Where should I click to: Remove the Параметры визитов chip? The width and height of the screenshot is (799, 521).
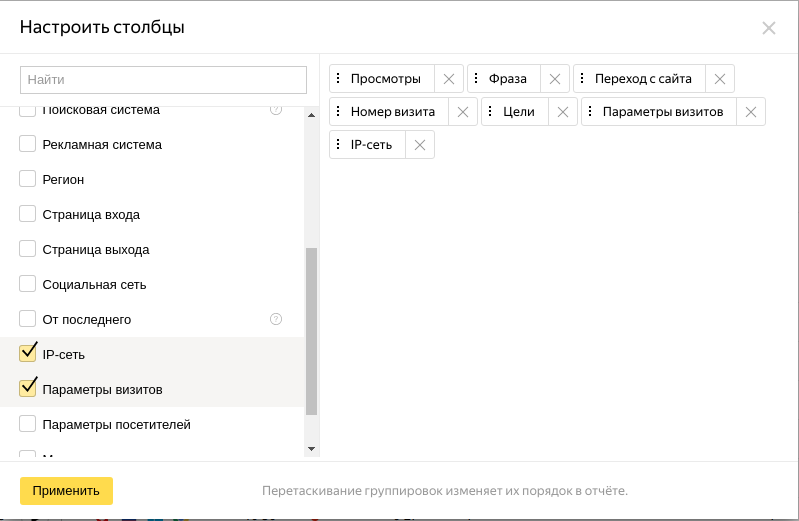point(751,112)
